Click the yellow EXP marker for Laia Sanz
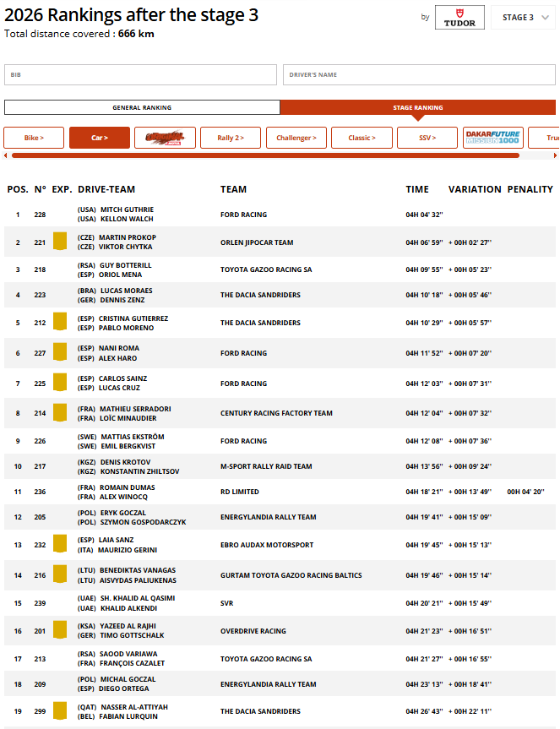The width and height of the screenshot is (560, 729). point(60,543)
